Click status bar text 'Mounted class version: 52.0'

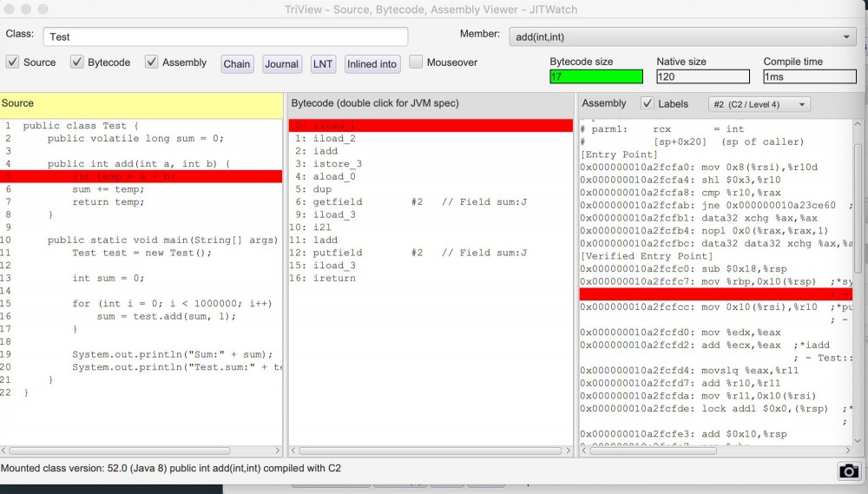coord(63,469)
